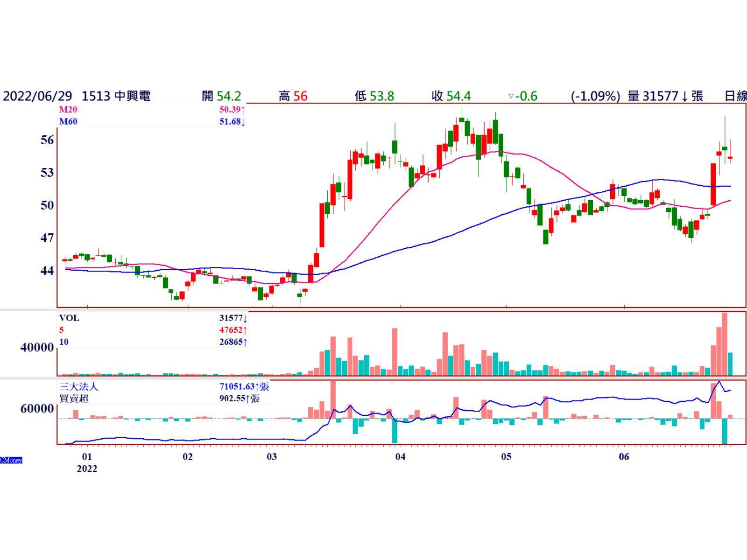Click the 2022/06/29 date field
747x560 pixels.
click(x=37, y=96)
